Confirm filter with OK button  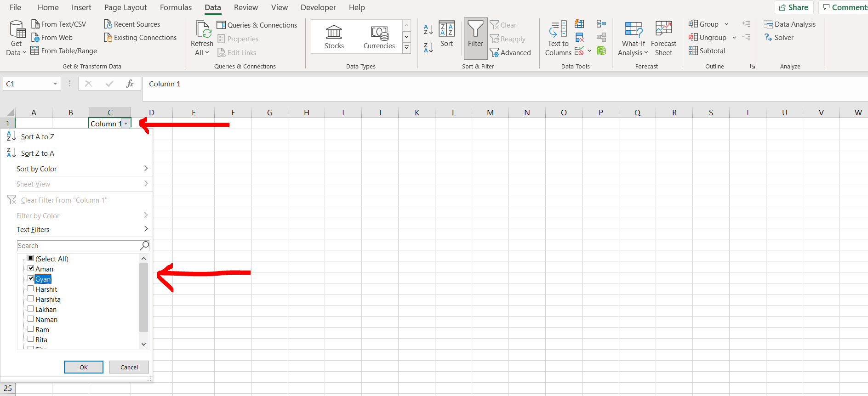84,367
